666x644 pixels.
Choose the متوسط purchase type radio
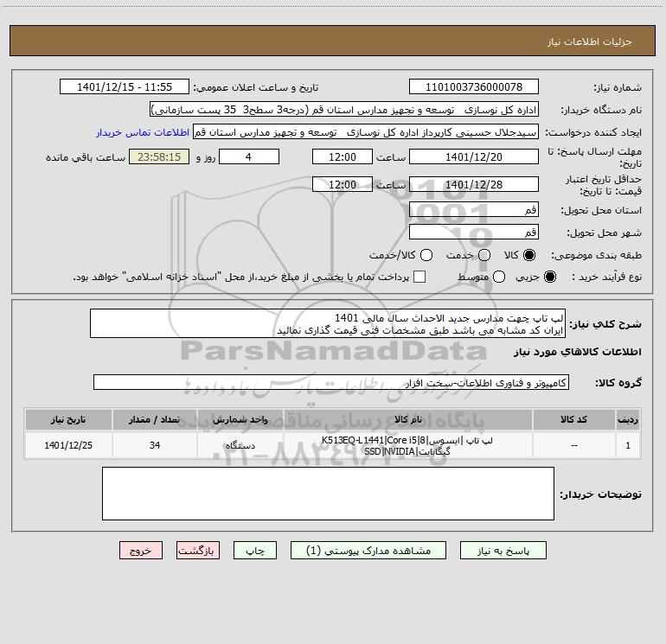(499, 277)
